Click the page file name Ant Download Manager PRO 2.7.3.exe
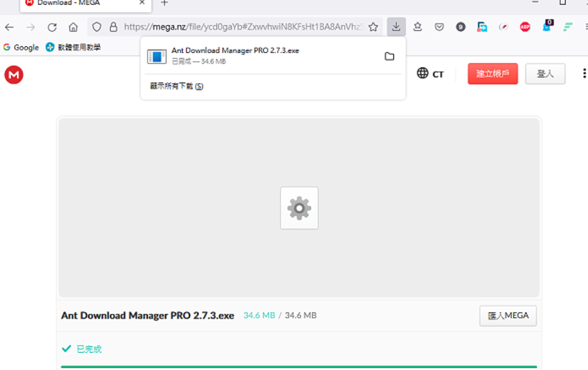The image size is (588, 370). pos(148,316)
